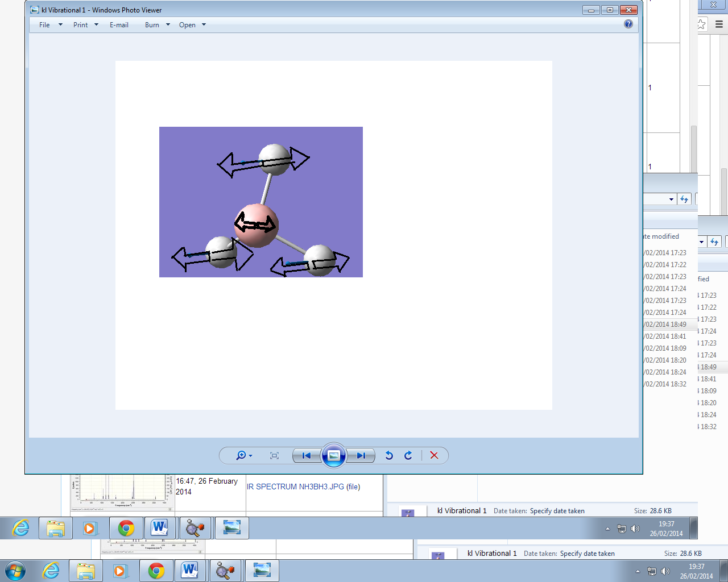This screenshot has width=728, height=582.
Task: Rotate the photo clockwise
Action: (x=408, y=455)
